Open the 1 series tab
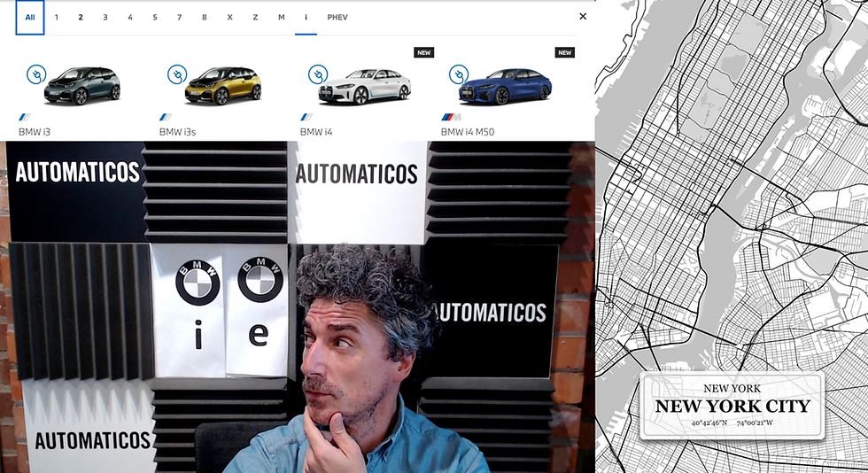The image size is (868, 473). pyautogui.click(x=56, y=17)
